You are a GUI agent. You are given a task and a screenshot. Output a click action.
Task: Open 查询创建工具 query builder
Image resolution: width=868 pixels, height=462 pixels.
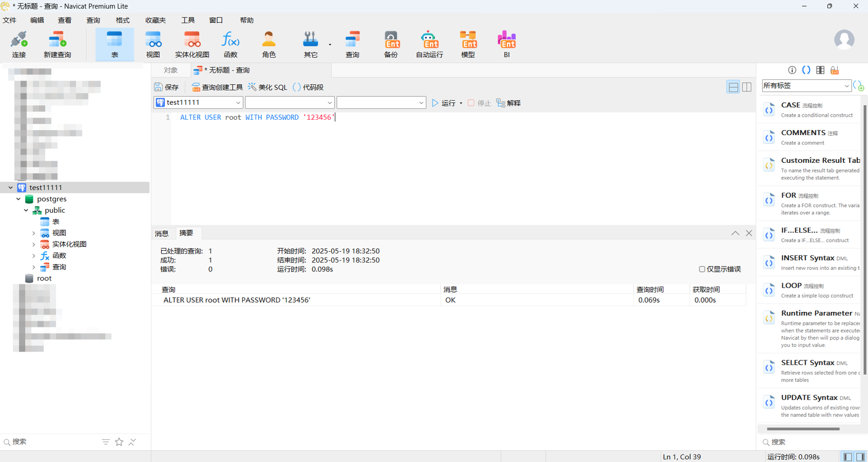tap(217, 87)
